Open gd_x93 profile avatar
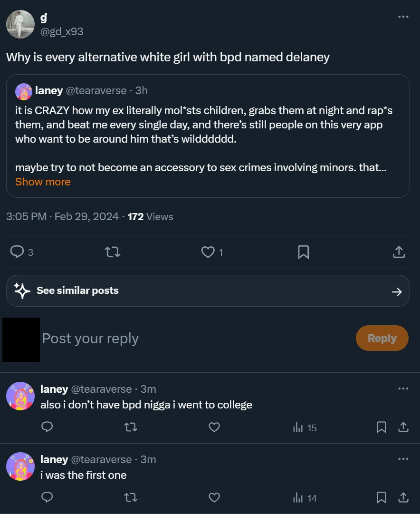The image size is (420, 514). [x=20, y=24]
